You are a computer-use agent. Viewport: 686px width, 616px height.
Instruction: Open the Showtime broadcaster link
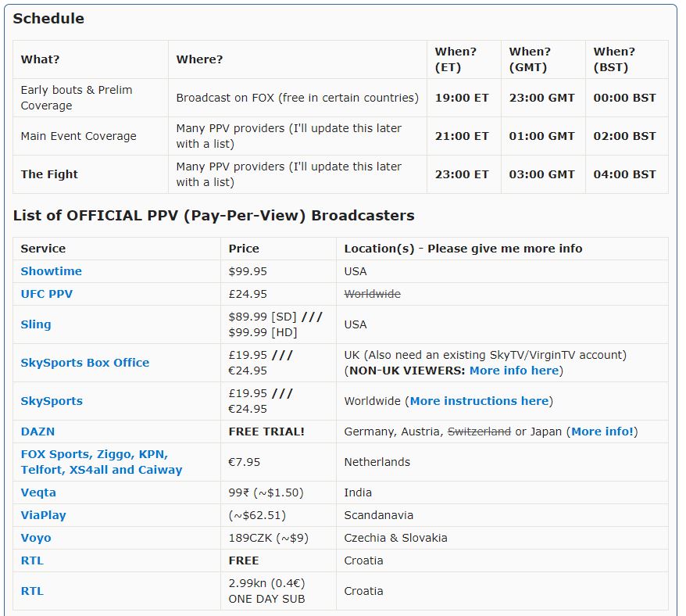pyautogui.click(x=51, y=271)
